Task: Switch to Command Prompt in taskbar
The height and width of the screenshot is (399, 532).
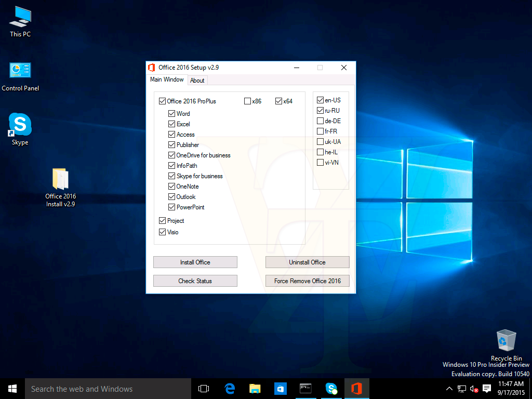Action: [305, 389]
